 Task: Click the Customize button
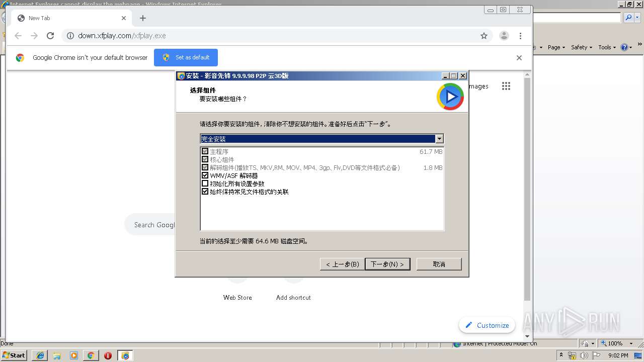(x=487, y=325)
